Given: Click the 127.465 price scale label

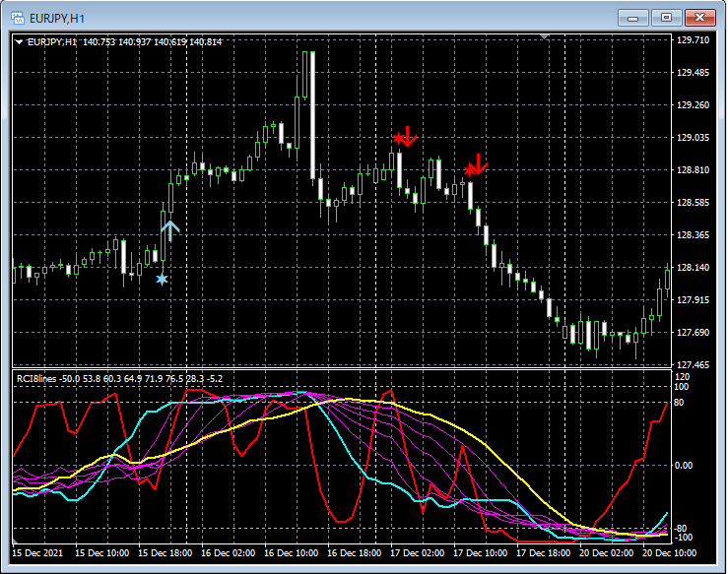Looking at the screenshot, I should 694,364.
